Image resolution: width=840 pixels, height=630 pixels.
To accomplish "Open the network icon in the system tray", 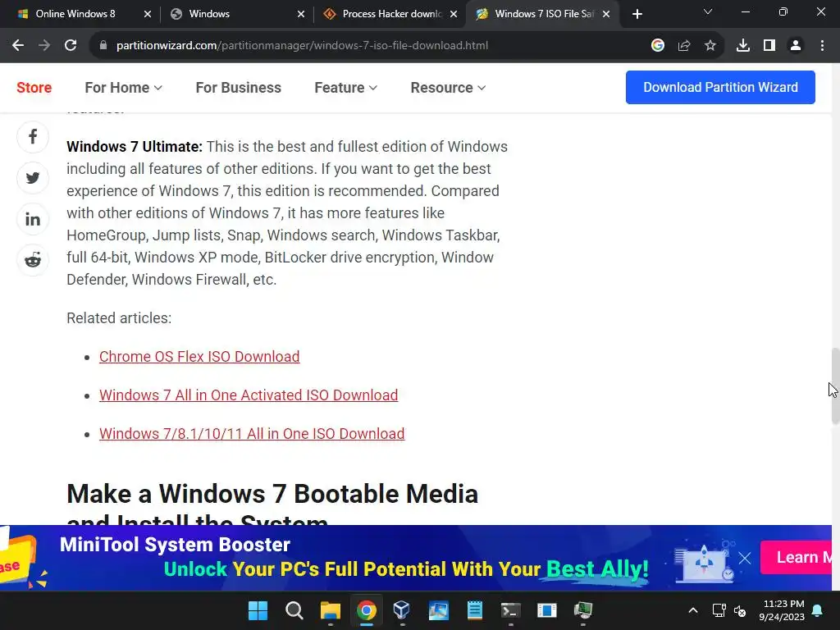I will pyautogui.click(x=719, y=610).
